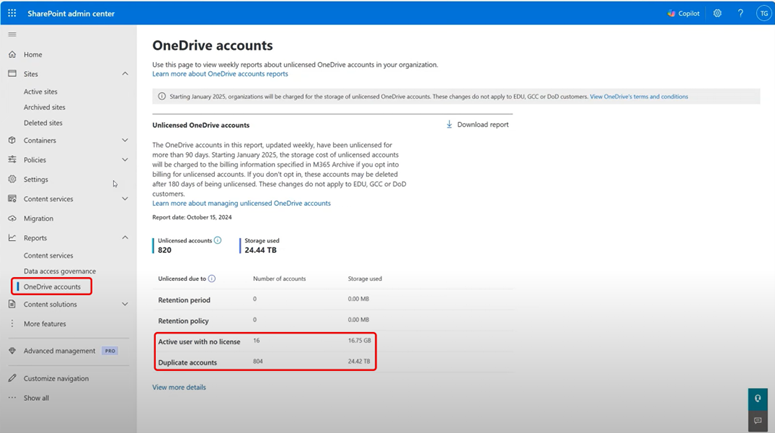
Task: Click the SharePoint admin center title
Action: click(x=71, y=13)
